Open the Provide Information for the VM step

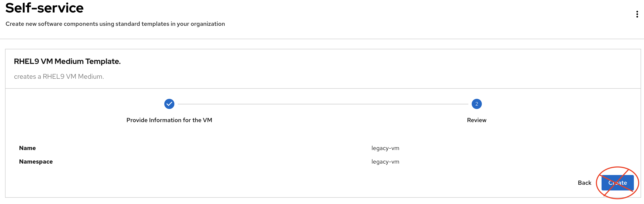coord(169,120)
